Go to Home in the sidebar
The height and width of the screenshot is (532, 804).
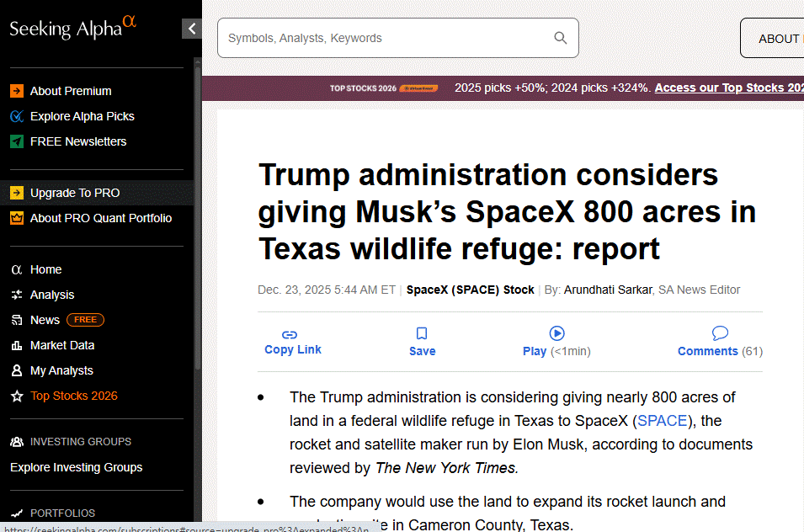tap(45, 269)
